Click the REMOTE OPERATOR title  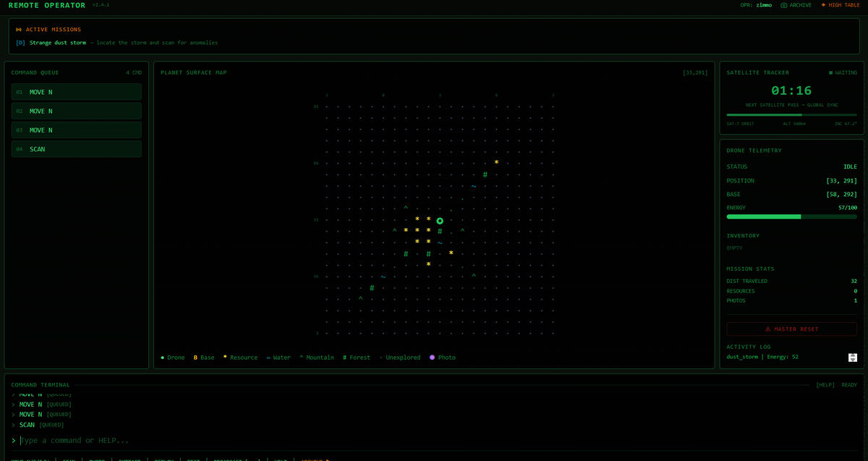coord(47,5)
